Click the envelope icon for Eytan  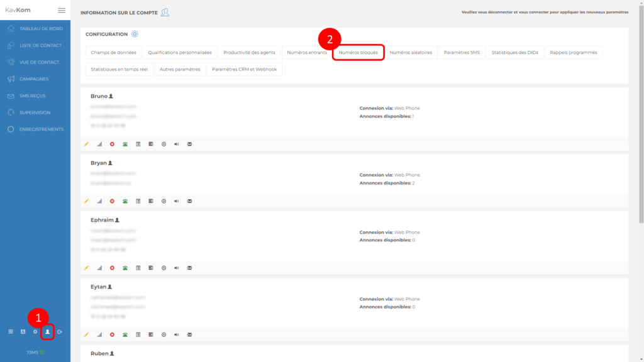[189, 334]
